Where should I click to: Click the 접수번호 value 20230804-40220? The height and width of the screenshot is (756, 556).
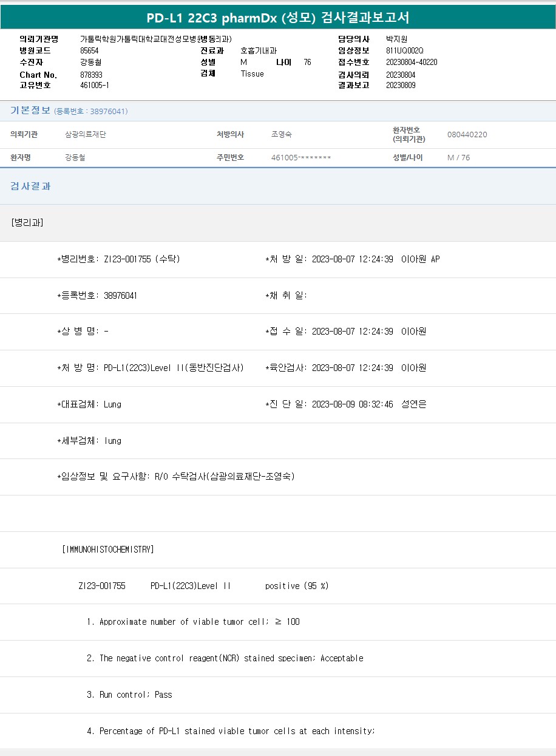point(411,62)
